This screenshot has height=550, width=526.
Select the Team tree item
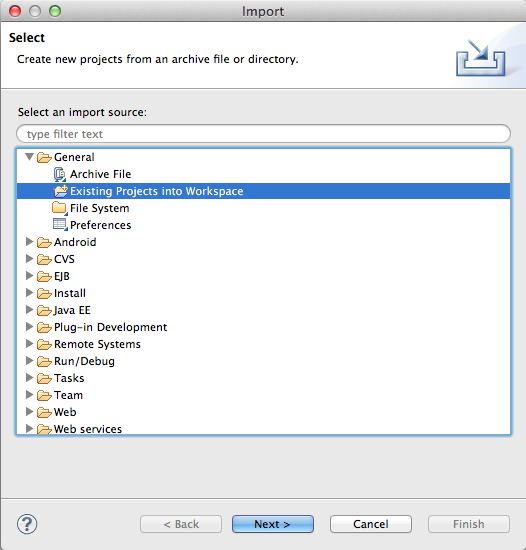click(68, 395)
